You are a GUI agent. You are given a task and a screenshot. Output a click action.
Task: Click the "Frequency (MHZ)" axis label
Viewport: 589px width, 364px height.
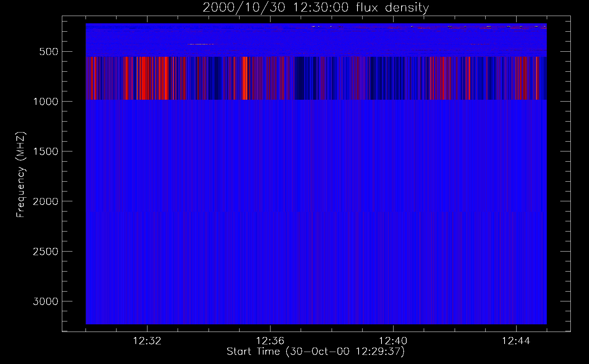pos(21,175)
